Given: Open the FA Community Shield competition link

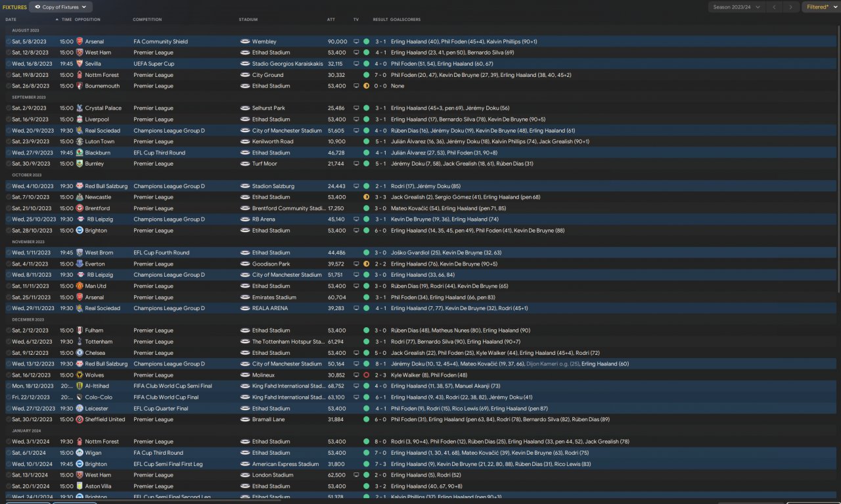Looking at the screenshot, I should point(161,41).
